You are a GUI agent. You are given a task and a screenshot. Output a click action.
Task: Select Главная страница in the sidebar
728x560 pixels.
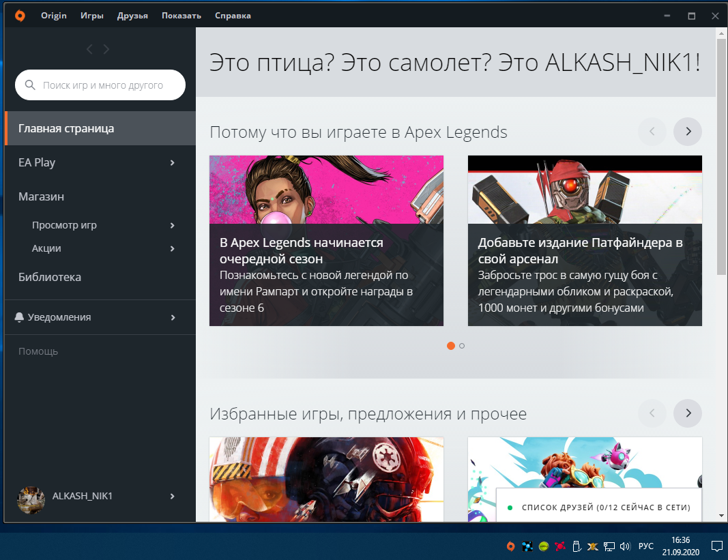coord(100,128)
